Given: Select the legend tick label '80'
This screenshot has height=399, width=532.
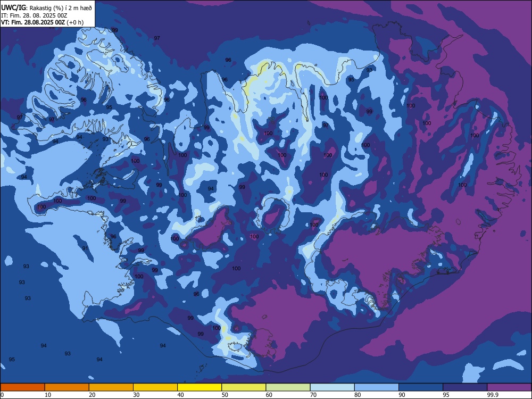Looking at the screenshot, I should click(358, 395).
